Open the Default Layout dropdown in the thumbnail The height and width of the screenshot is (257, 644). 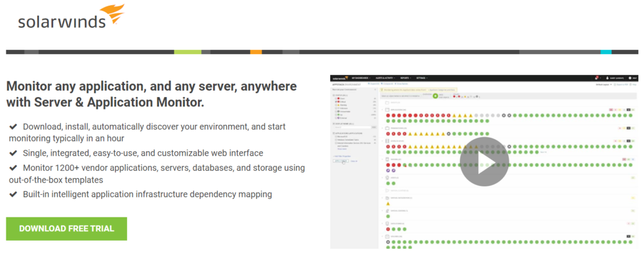pos(603,84)
